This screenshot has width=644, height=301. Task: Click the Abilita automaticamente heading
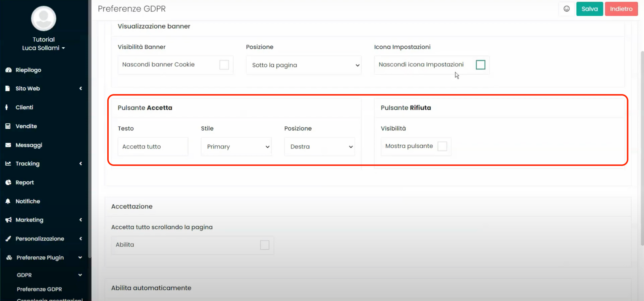tap(151, 288)
